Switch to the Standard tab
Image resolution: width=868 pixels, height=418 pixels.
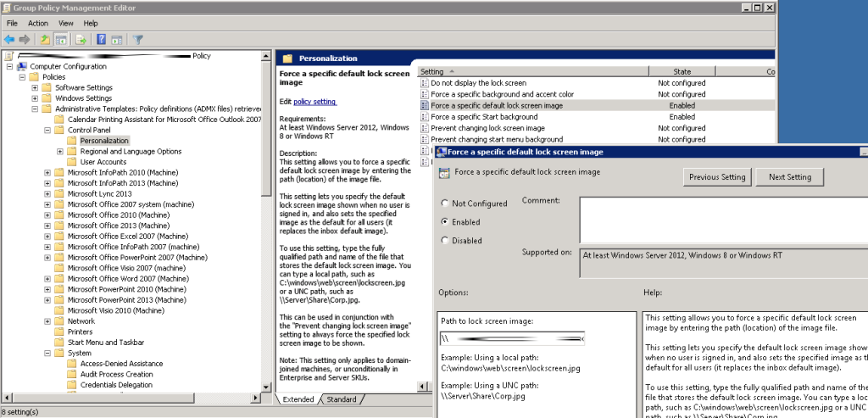click(x=341, y=399)
